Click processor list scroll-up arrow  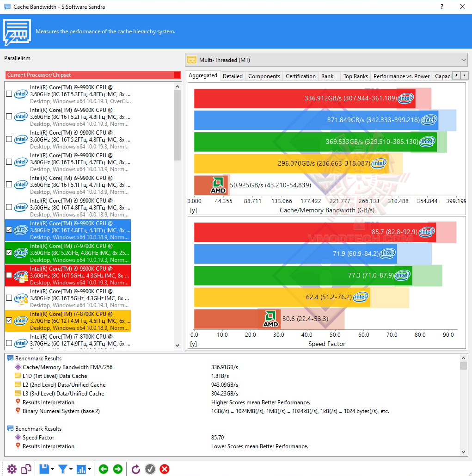178,87
